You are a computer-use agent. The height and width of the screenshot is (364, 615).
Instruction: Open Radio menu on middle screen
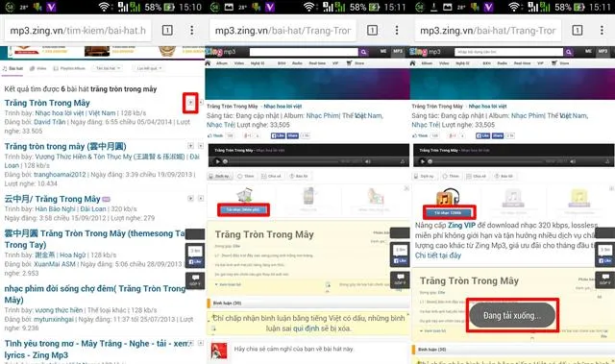297,63
